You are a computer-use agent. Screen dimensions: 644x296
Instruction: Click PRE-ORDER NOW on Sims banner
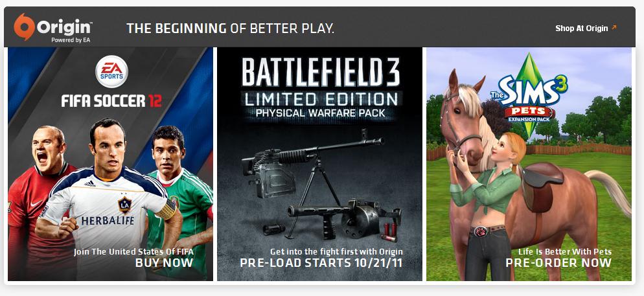558,263
